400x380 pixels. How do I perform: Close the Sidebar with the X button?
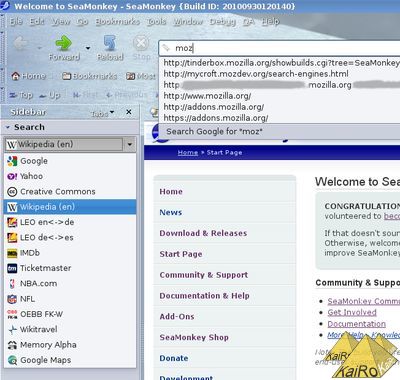(x=129, y=112)
